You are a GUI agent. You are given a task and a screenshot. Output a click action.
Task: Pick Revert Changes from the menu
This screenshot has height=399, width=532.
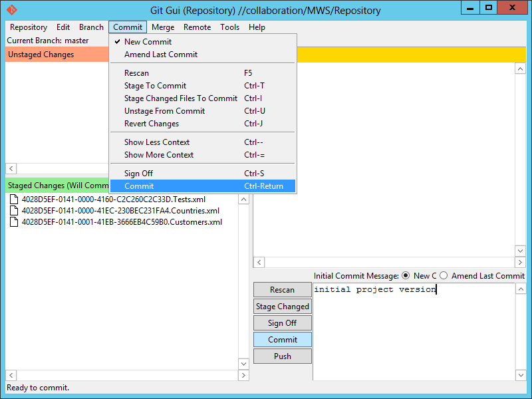[x=152, y=124]
